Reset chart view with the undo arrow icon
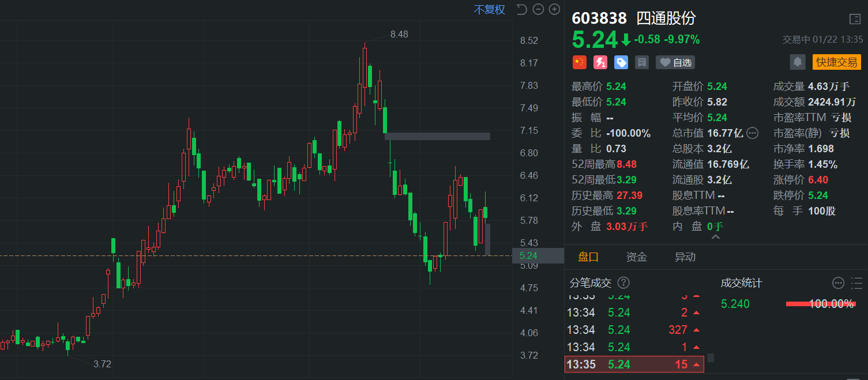Screen dimensions: 868x380 (522, 9)
